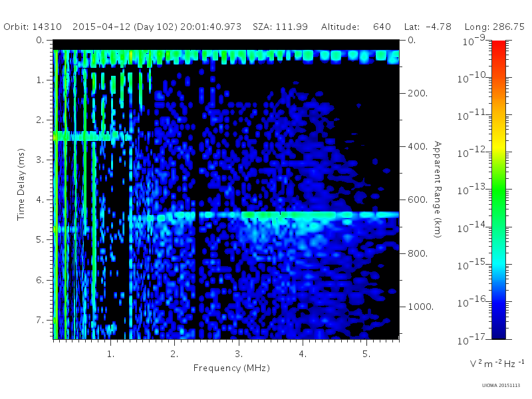532x399 pixels.
Task: Click the 'V² m⁻² Hz⁻¹' units label
Action: pos(497,363)
